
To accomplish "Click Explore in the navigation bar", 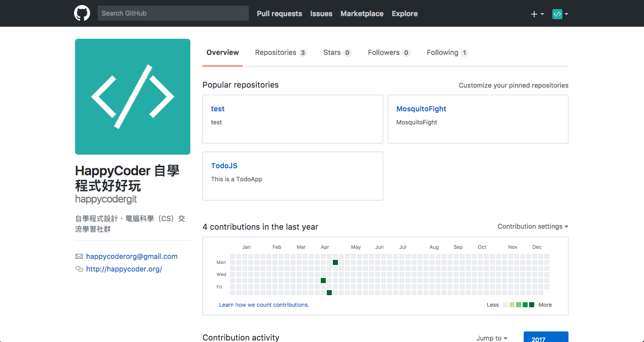I will (404, 14).
